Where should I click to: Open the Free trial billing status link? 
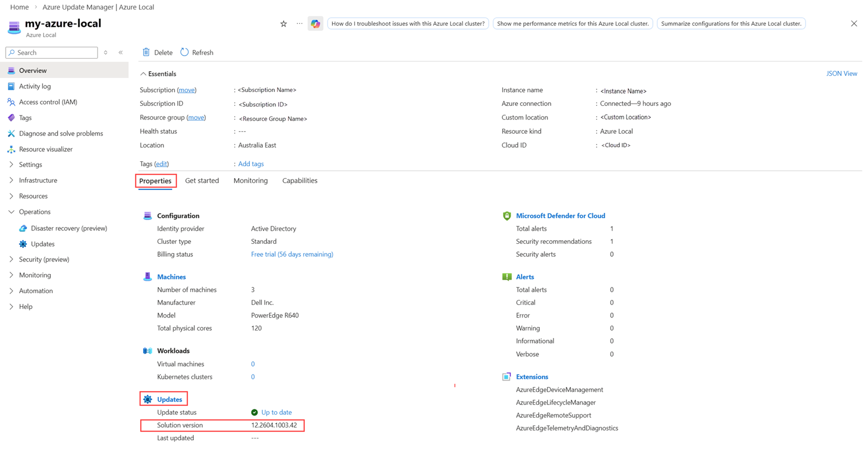coord(292,254)
